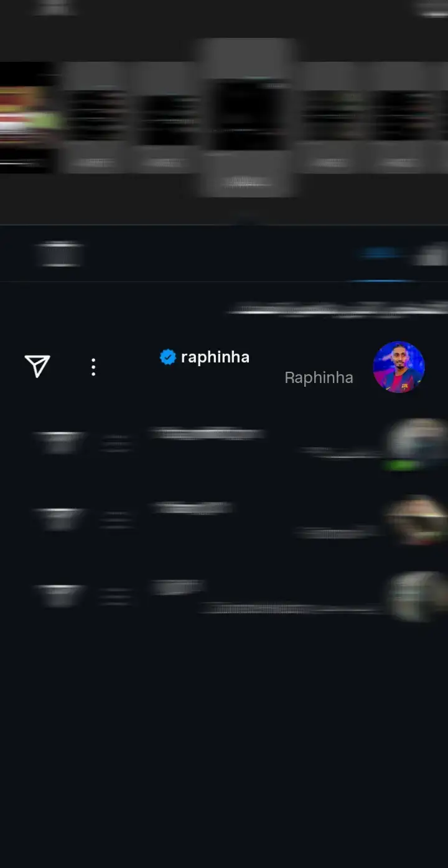Select the blurred white tab label on the left
Viewport: 448px width, 868px height.
click(59, 254)
